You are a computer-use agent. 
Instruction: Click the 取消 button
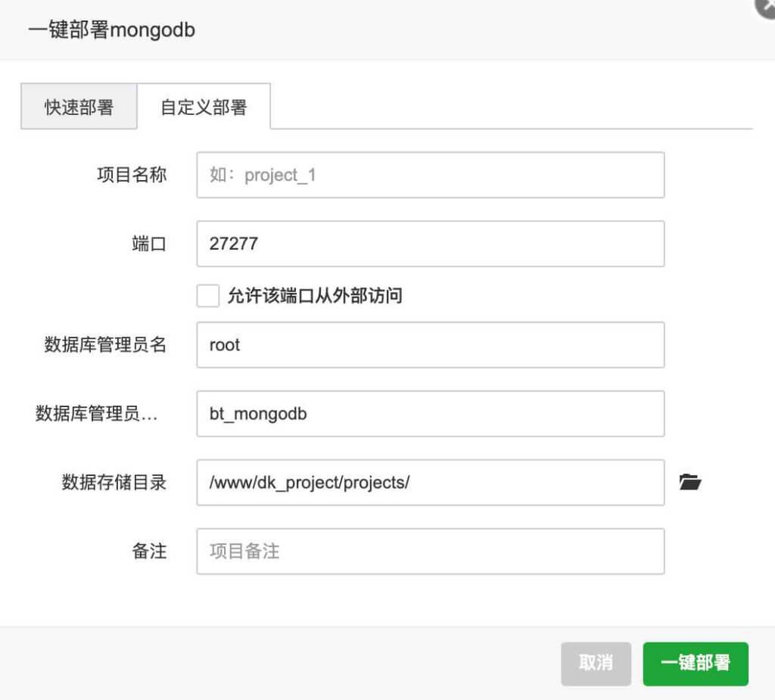(x=596, y=664)
